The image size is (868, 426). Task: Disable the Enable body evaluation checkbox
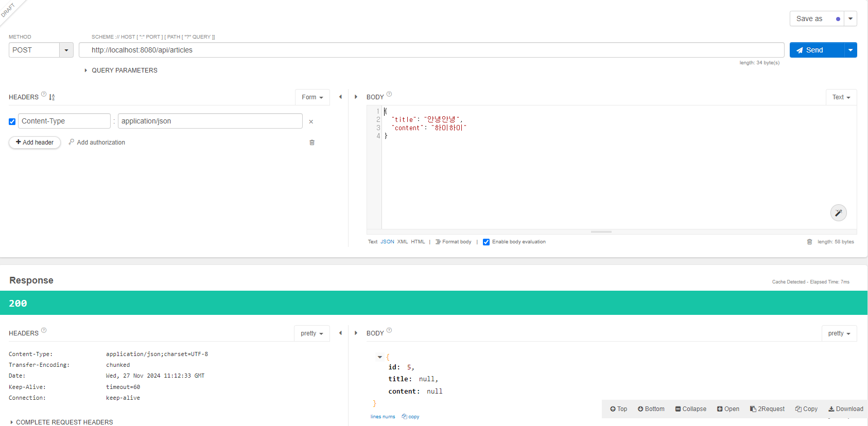pyautogui.click(x=486, y=242)
